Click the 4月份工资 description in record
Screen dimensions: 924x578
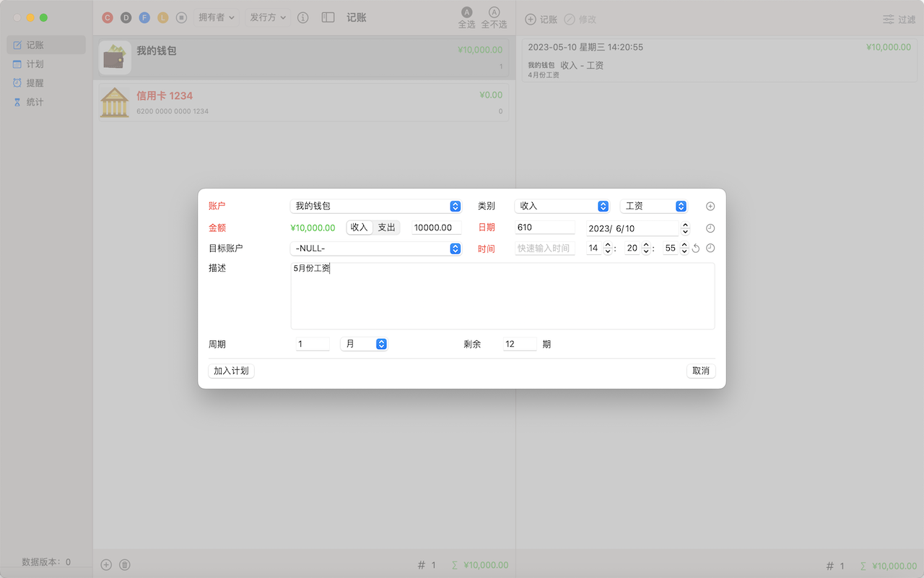pos(544,75)
